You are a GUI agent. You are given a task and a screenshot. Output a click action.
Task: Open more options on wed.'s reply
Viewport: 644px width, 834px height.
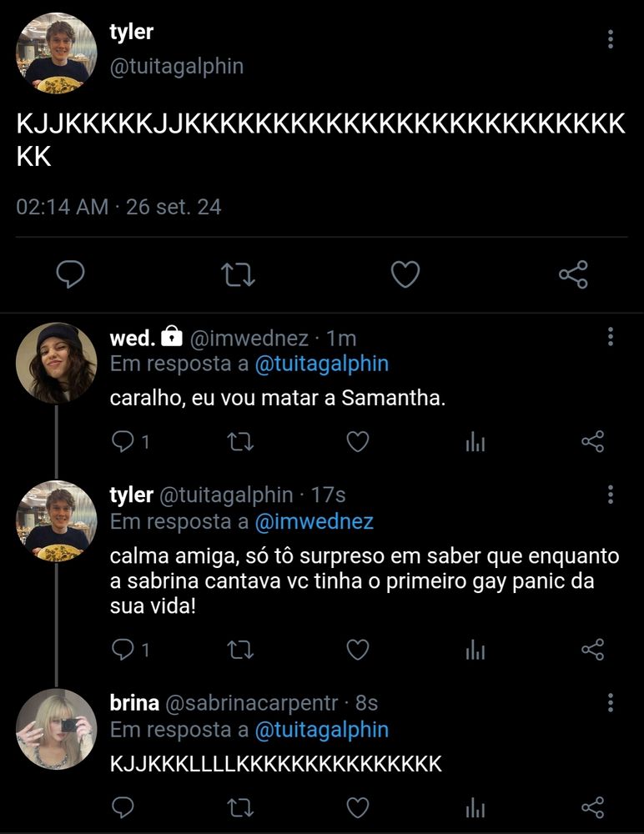611,337
